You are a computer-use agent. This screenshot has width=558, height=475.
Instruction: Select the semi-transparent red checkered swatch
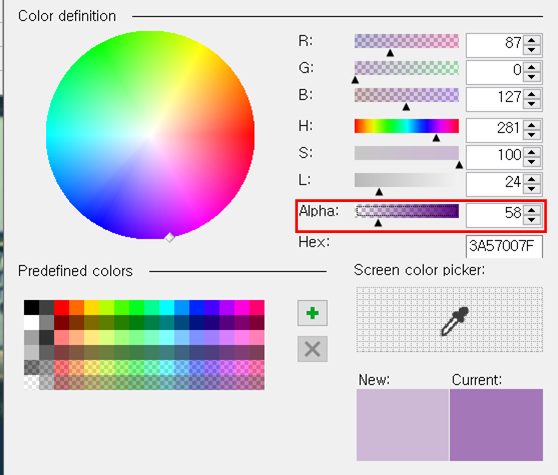pyautogui.click(x=61, y=367)
